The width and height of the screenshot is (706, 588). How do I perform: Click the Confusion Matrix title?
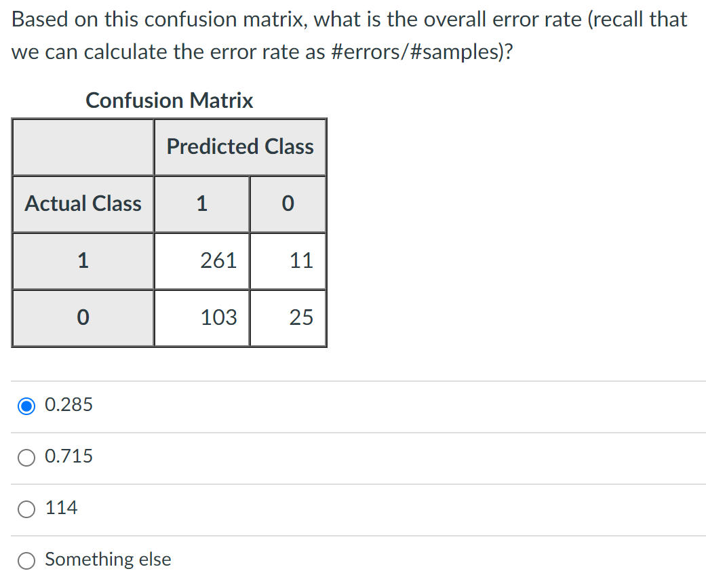pos(169,100)
